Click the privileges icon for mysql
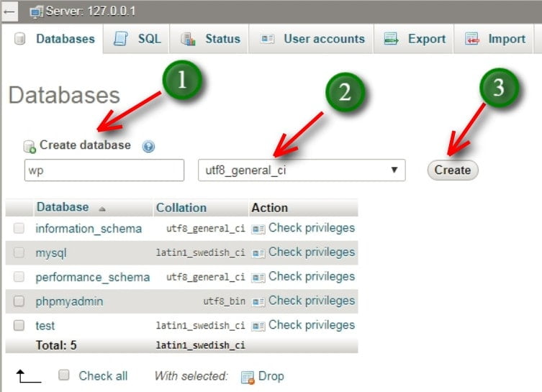The height and width of the screenshot is (392, 542). click(258, 253)
